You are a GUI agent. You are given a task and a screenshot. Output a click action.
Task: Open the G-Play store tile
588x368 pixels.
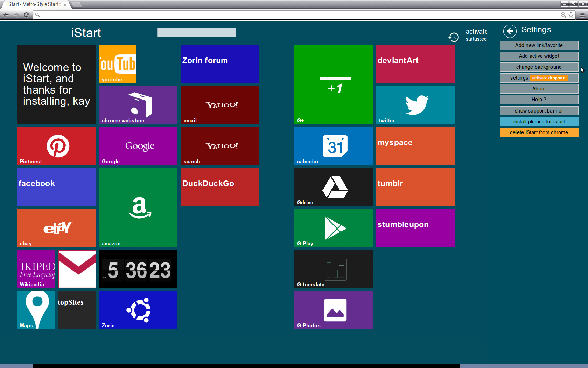(x=333, y=228)
